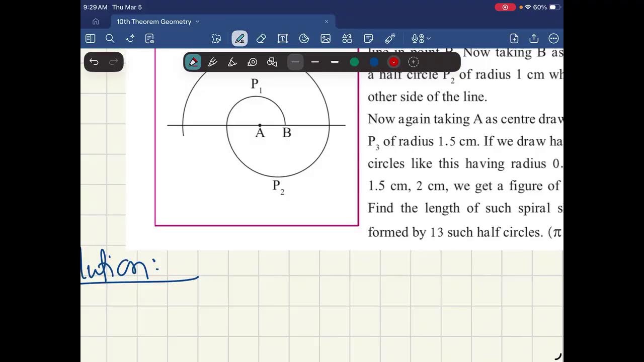Add a new page
Screen dimensions: 644x362
[514, 38]
